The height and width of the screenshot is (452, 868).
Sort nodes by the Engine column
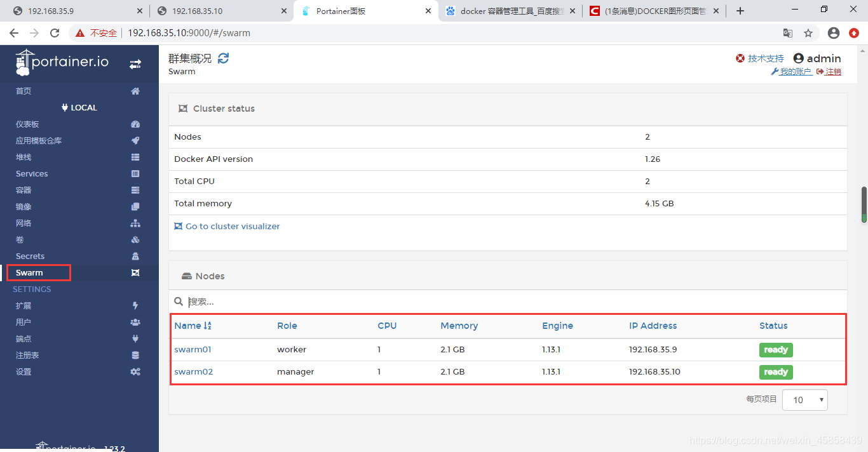[x=557, y=326]
